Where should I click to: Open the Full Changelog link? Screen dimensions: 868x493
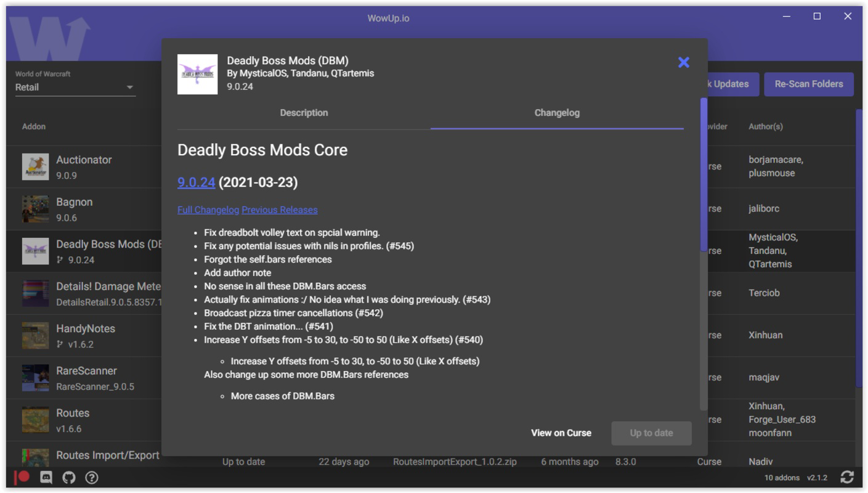[x=208, y=210]
